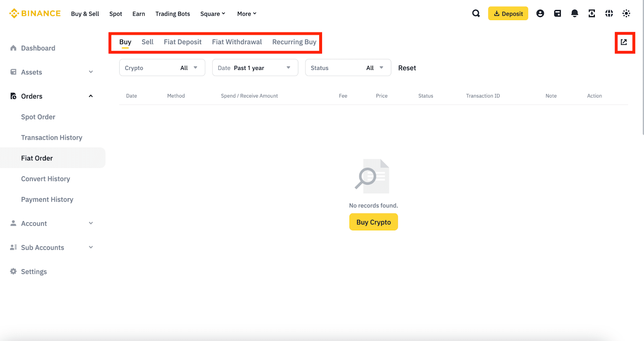
Task: Open Trading Bots in top navigation
Action: 173,14
